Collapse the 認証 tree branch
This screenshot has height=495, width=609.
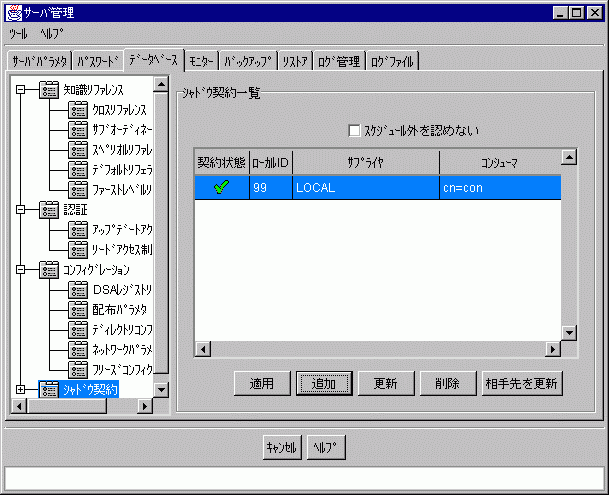tap(21, 210)
